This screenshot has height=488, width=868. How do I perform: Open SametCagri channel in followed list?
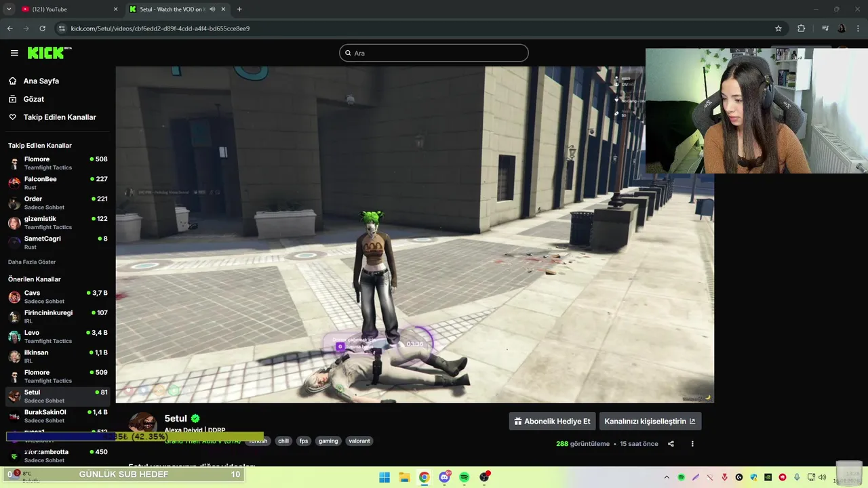(x=58, y=243)
